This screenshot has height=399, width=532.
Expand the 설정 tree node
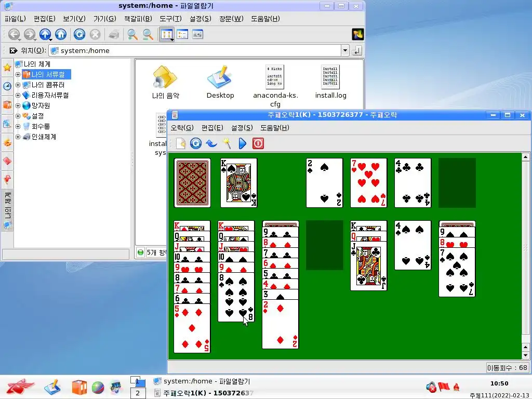(18, 116)
